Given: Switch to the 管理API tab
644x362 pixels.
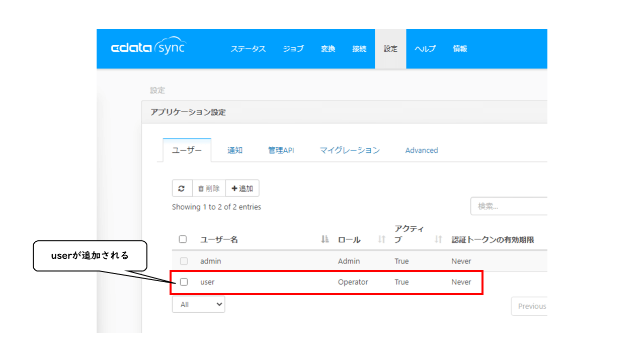Looking at the screenshot, I should coord(281,150).
